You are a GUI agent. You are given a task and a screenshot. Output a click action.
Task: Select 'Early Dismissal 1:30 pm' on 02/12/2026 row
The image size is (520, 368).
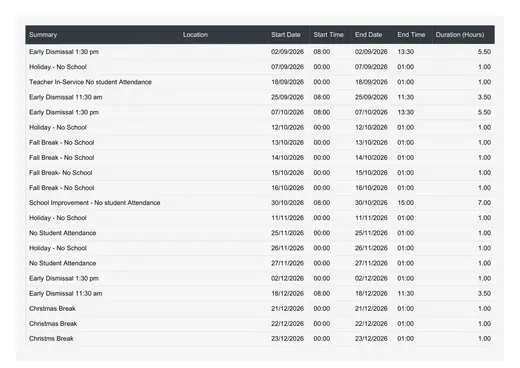[x=64, y=278]
